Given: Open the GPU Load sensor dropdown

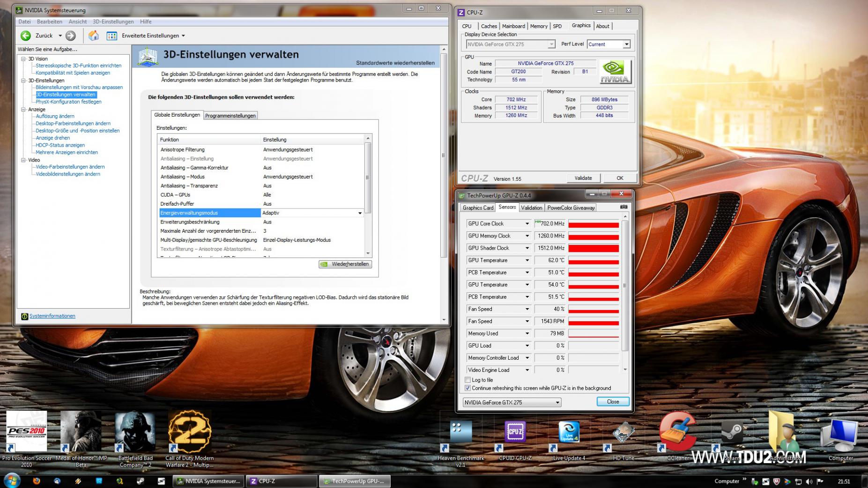Looking at the screenshot, I should [527, 346].
